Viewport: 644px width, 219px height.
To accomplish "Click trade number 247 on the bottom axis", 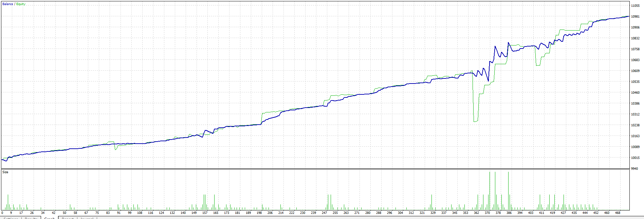I will pos(324,213).
